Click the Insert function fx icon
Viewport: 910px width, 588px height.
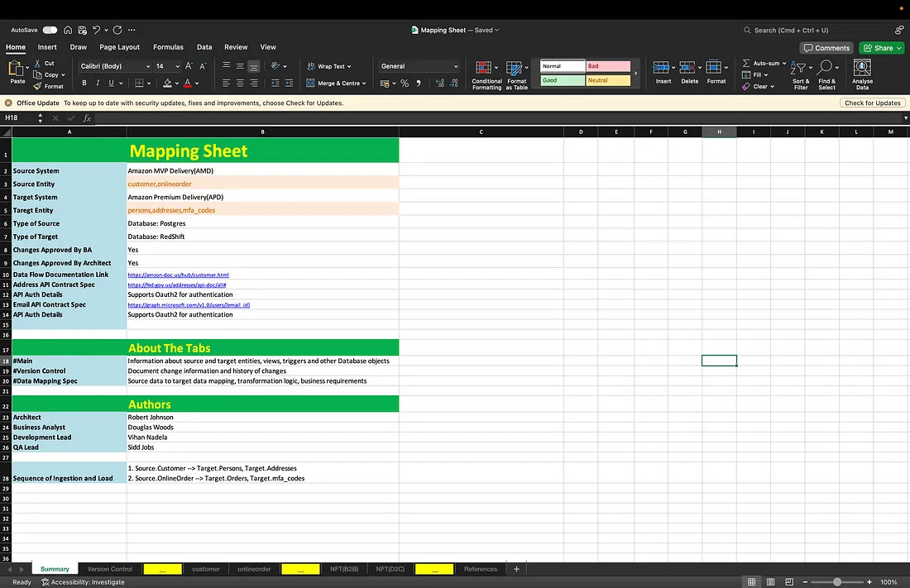(x=87, y=117)
